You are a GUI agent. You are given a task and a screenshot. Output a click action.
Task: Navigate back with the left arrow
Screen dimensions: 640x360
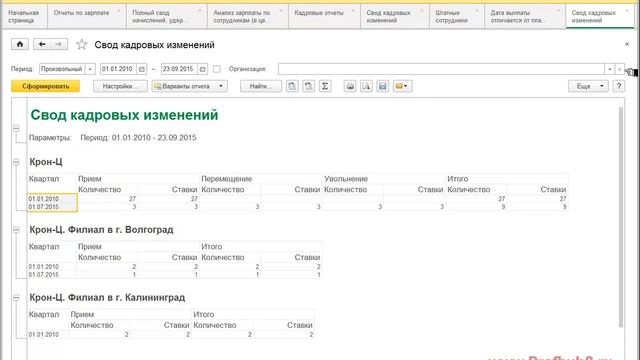pyautogui.click(x=42, y=44)
